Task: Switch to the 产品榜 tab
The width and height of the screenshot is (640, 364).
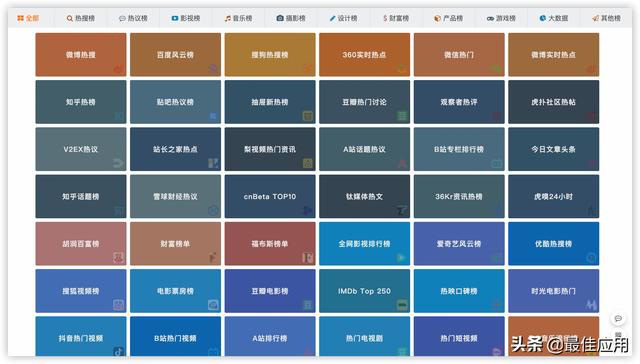Action: (x=449, y=18)
